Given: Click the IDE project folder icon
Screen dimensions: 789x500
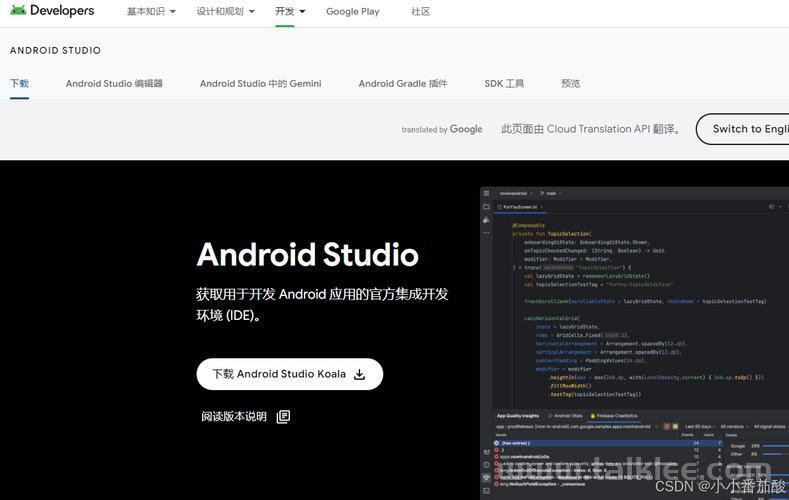Looking at the screenshot, I should [486, 207].
